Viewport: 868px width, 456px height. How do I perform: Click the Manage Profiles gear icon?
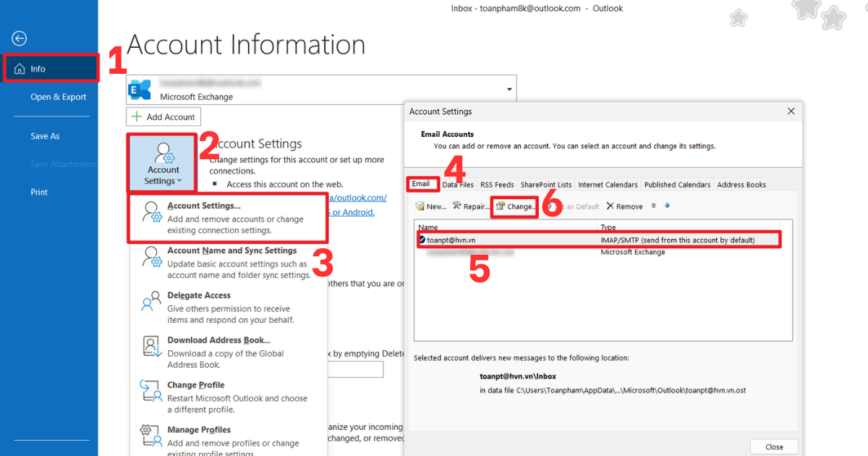point(150,436)
